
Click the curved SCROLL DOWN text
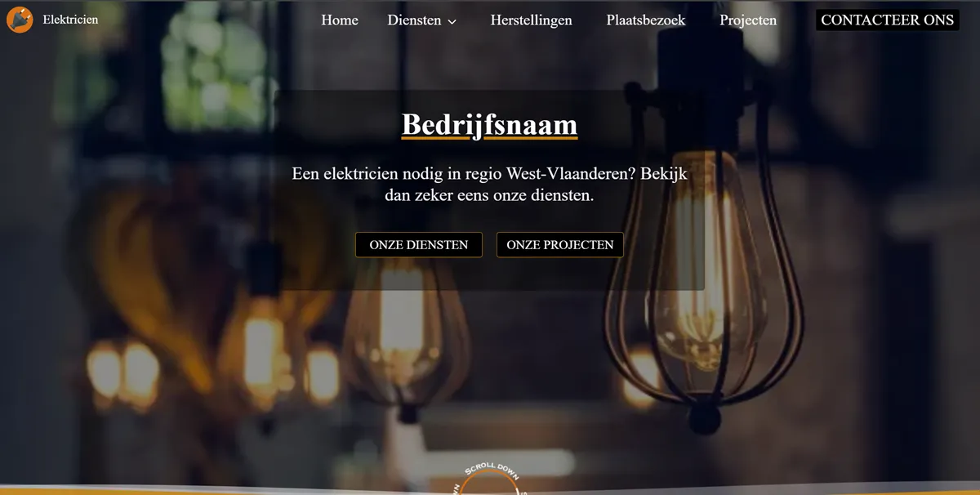coord(490,469)
